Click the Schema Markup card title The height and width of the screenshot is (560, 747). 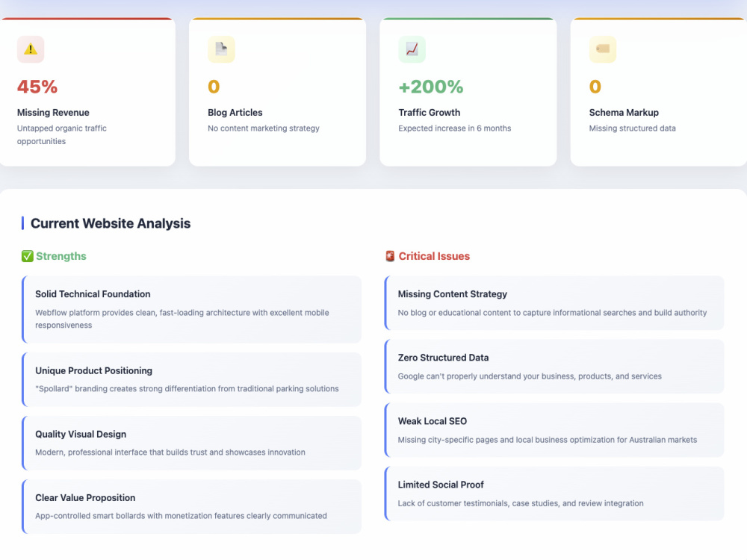click(x=624, y=113)
